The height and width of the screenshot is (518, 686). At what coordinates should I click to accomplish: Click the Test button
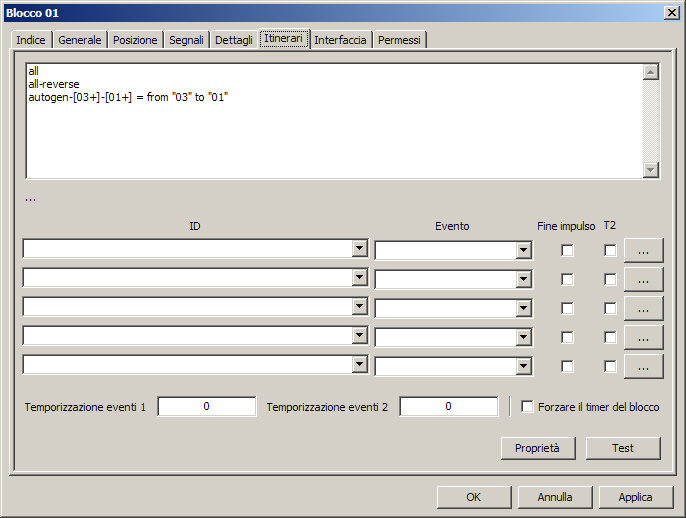click(623, 448)
